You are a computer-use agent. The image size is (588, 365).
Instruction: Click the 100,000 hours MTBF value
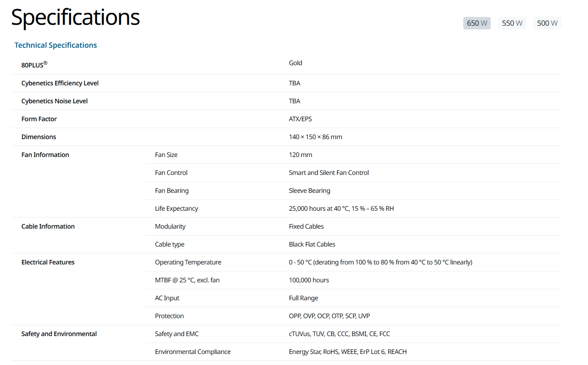coord(309,280)
